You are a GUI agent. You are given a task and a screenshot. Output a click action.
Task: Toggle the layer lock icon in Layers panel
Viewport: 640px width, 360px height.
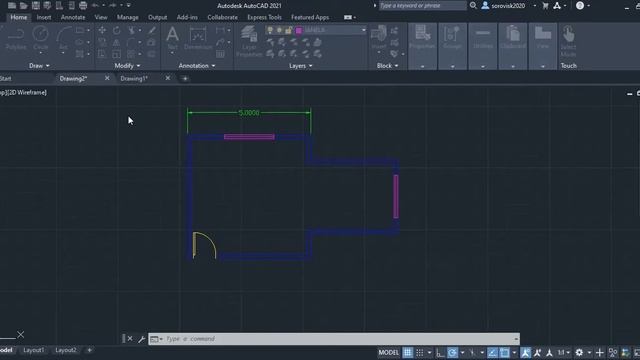[289, 30]
